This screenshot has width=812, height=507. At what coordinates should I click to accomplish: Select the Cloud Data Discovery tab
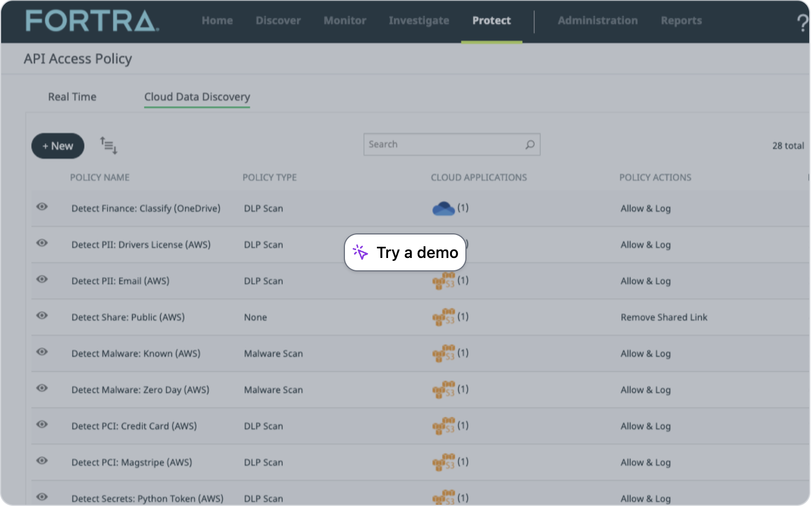coord(197,97)
